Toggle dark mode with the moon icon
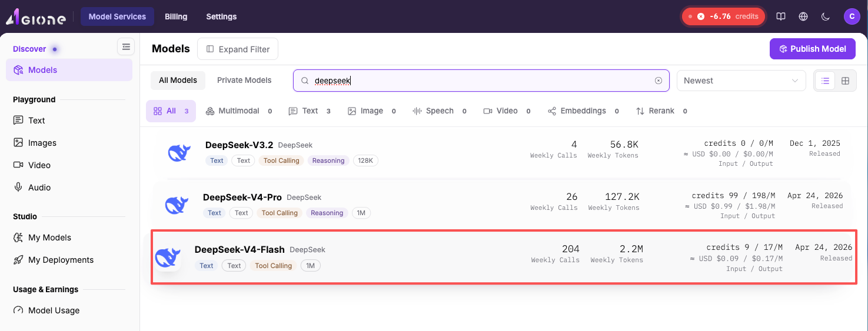This screenshot has height=331, width=868. point(826,16)
